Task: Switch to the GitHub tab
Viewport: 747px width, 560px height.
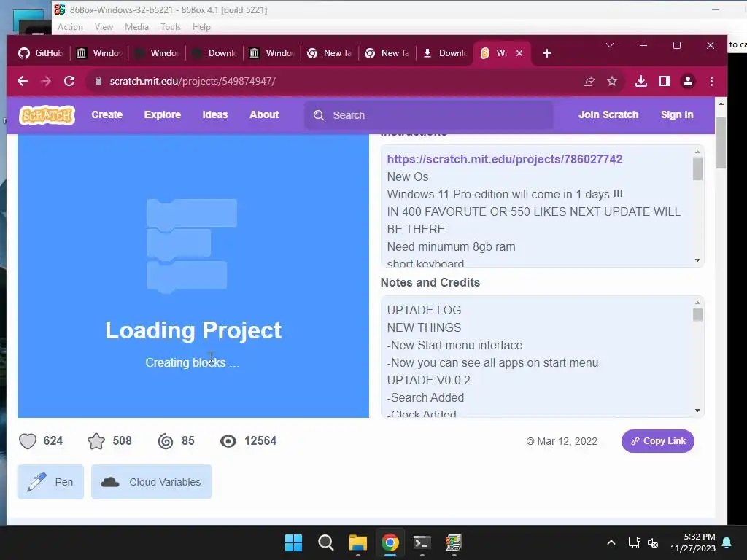Action: tap(41, 53)
